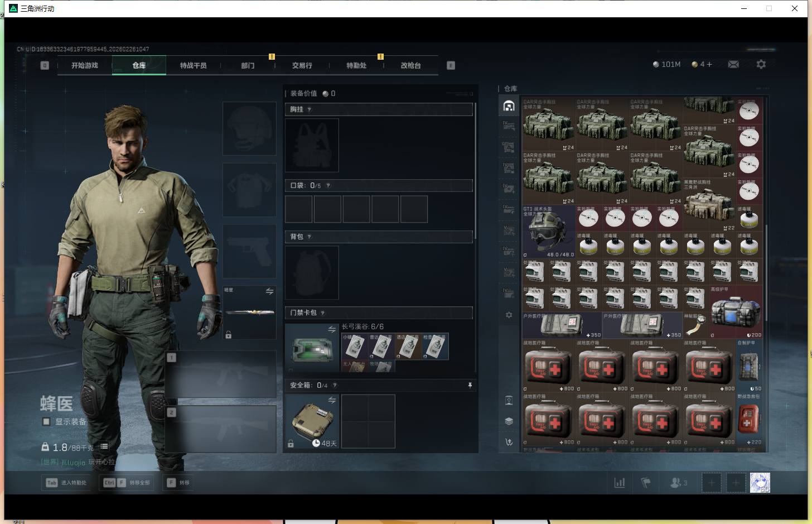This screenshot has height=524, width=812.
Task: Switch to the 开始游戏 tab
Action: pos(85,65)
